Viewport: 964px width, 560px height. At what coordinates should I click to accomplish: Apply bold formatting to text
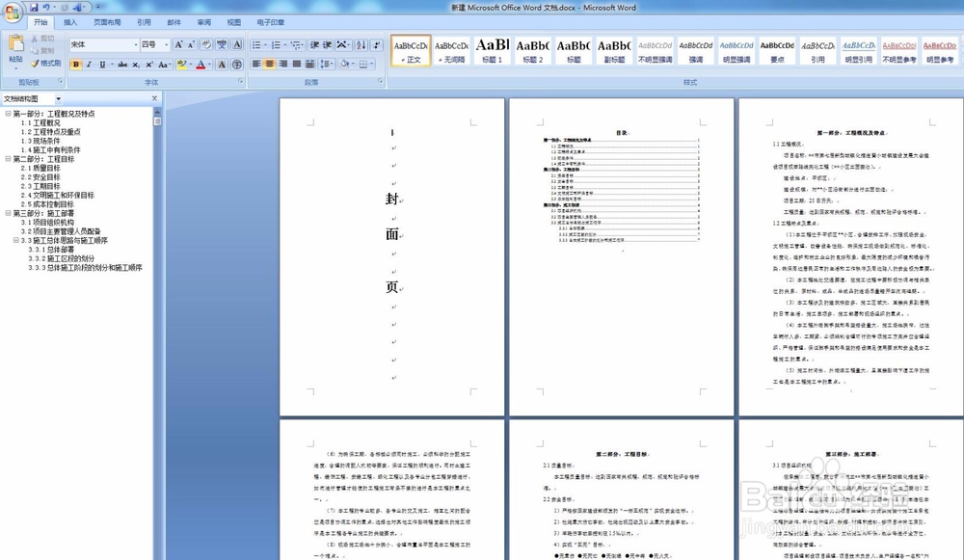[x=75, y=63]
